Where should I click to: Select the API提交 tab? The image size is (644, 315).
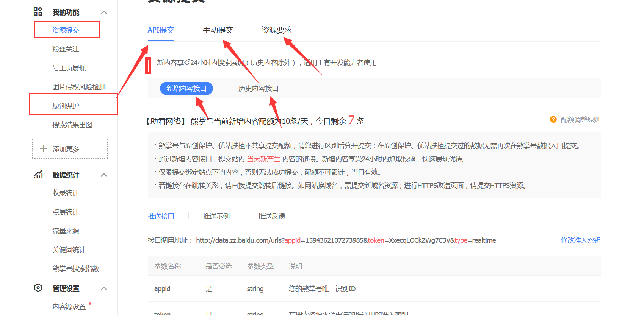tap(161, 30)
